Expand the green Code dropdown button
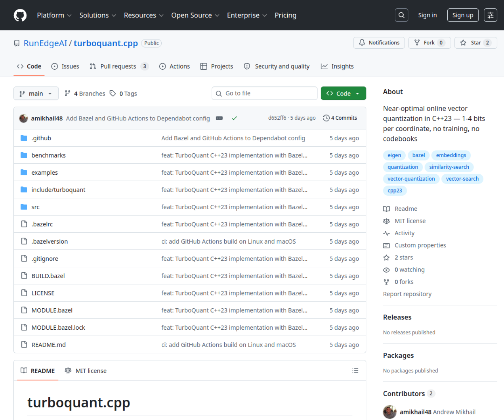Image resolution: width=504 pixels, height=420 pixels. coord(343,93)
